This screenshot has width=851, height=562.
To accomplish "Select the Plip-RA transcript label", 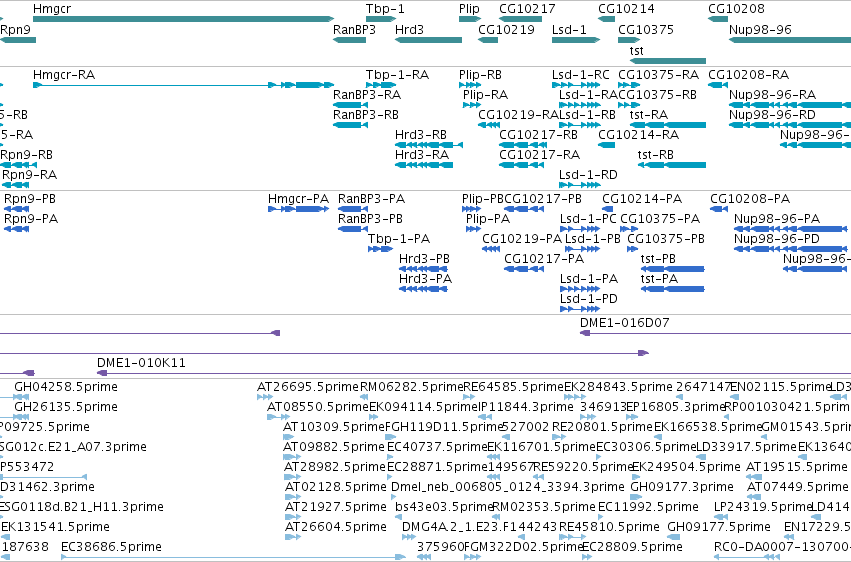I will point(485,95).
